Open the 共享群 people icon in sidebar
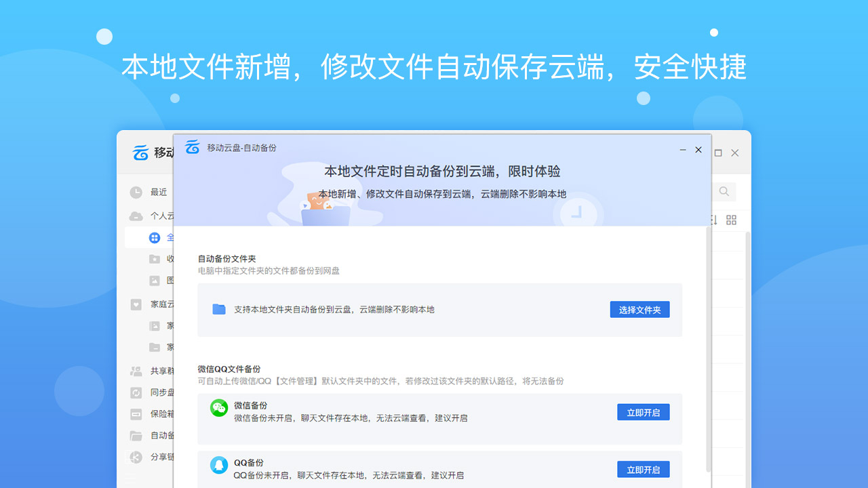The height and width of the screenshot is (488, 868). click(x=136, y=371)
